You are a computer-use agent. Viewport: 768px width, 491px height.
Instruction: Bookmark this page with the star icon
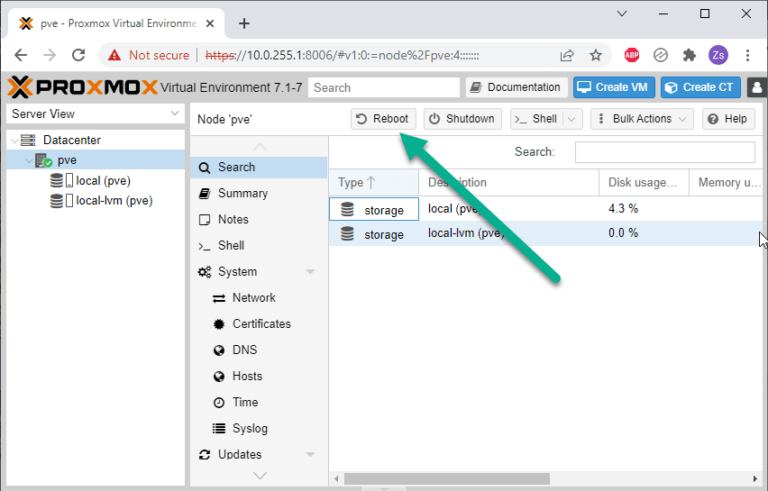(x=596, y=55)
